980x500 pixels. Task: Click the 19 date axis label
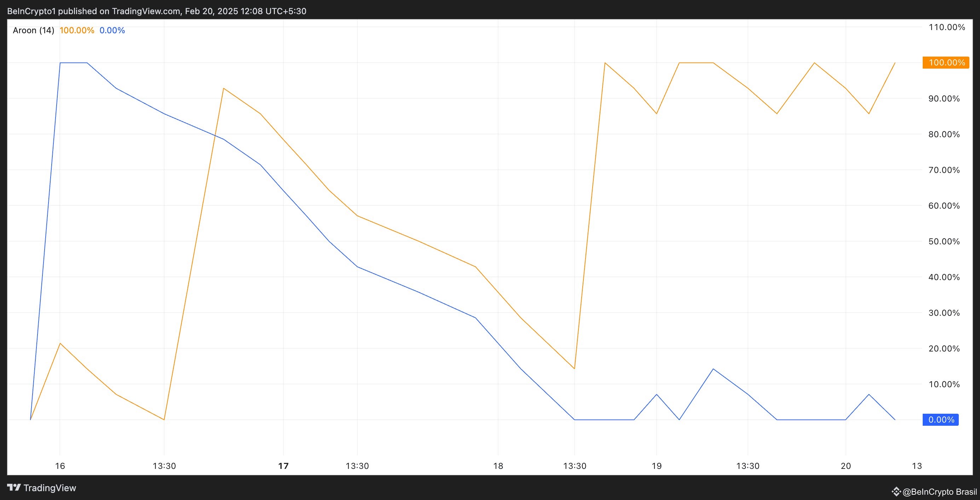tap(657, 466)
